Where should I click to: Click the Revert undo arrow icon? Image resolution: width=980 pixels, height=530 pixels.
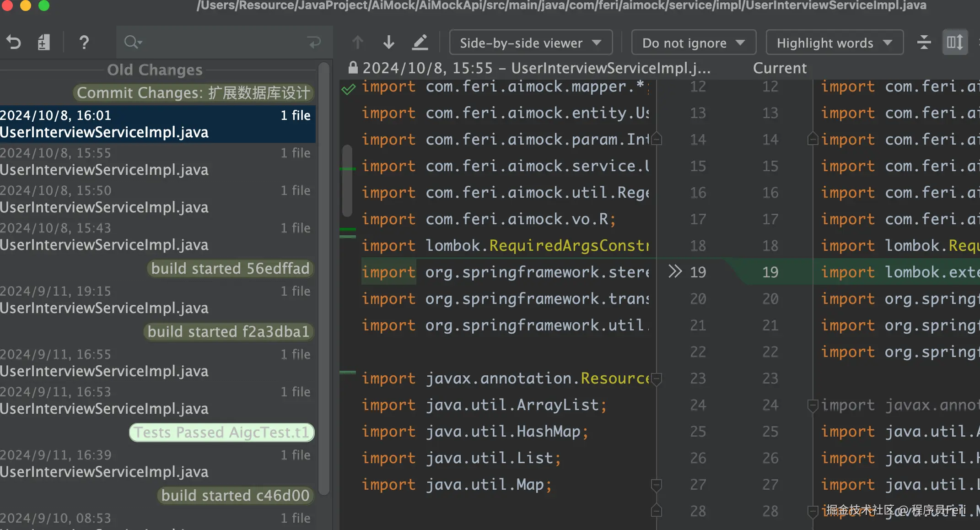14,43
